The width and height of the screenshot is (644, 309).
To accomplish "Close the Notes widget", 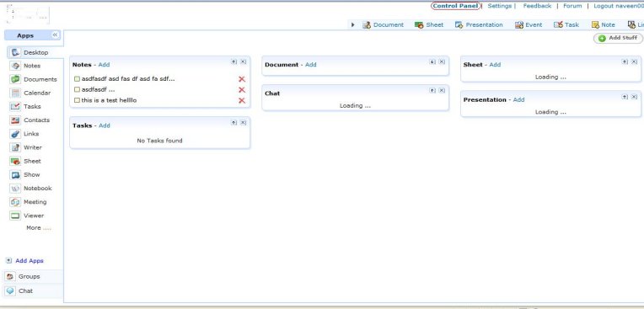I will (x=243, y=62).
